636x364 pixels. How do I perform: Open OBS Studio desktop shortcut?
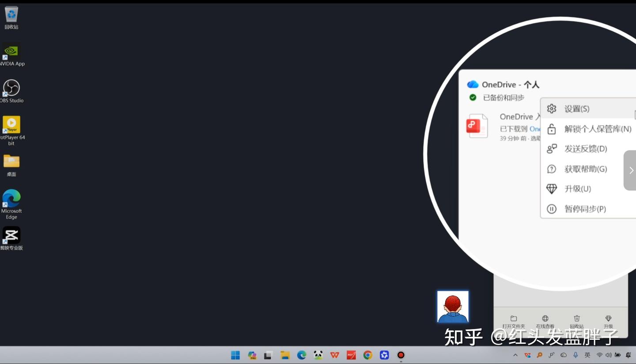[x=11, y=91]
